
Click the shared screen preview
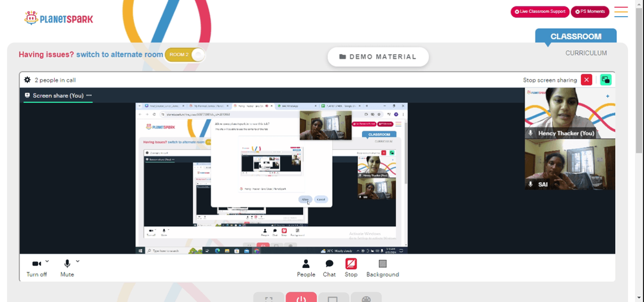click(x=272, y=178)
